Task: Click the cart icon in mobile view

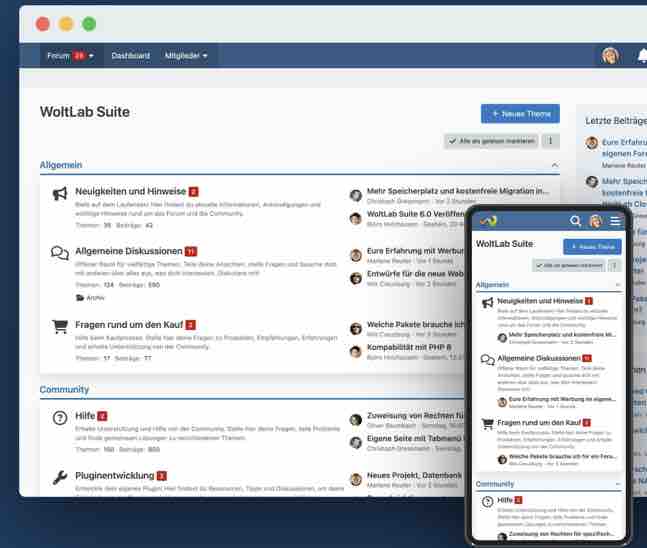Action: point(487,424)
